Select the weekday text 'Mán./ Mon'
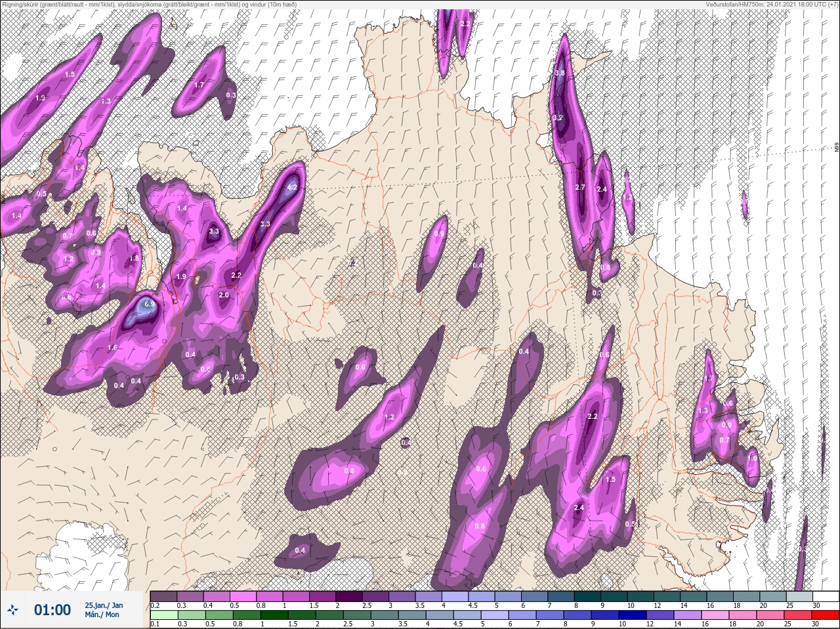 click(102, 615)
